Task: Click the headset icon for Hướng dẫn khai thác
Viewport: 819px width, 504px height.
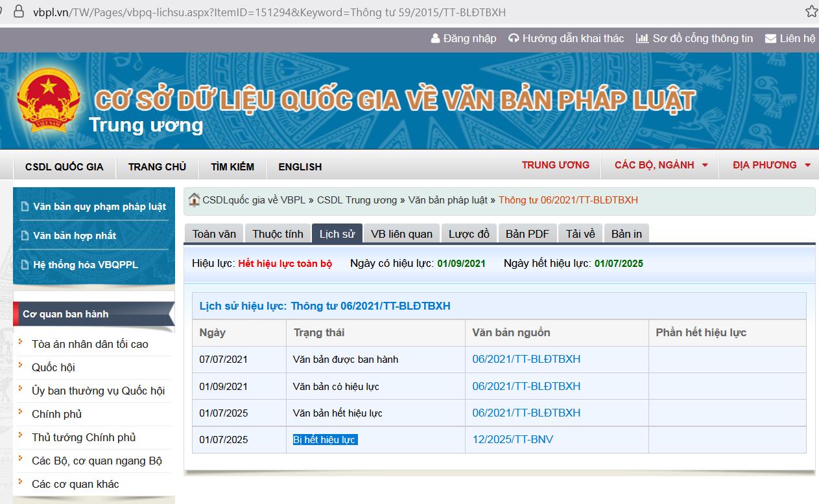Action: [x=514, y=39]
